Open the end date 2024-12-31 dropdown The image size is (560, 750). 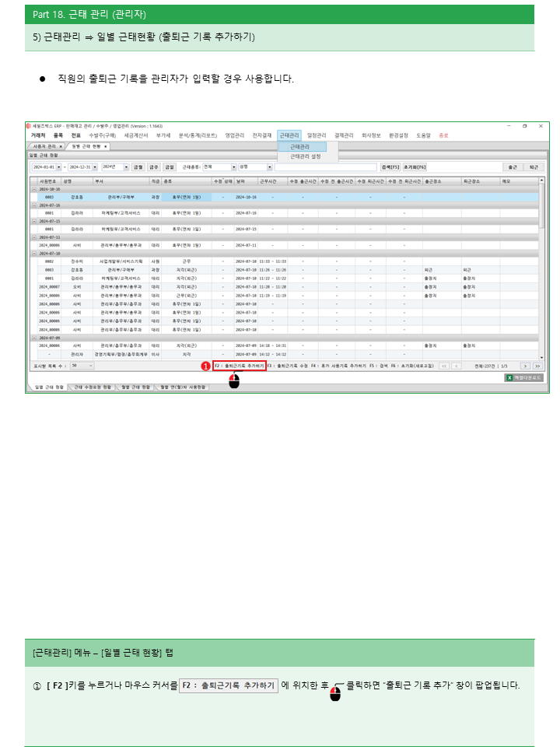[x=95, y=167]
